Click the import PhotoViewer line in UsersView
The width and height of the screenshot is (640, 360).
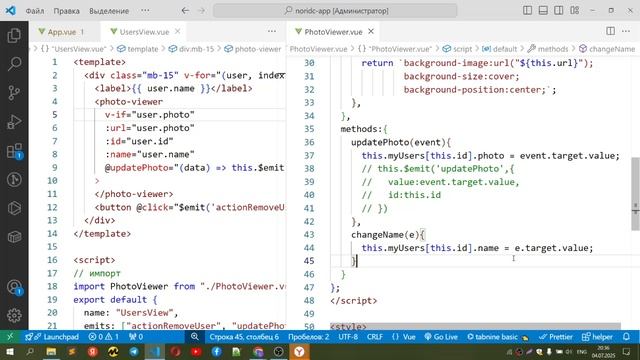(180, 286)
